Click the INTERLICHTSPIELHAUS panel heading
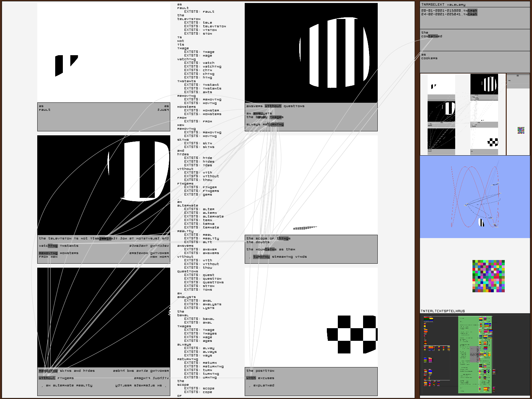This screenshot has width=532, height=399. click(443, 311)
